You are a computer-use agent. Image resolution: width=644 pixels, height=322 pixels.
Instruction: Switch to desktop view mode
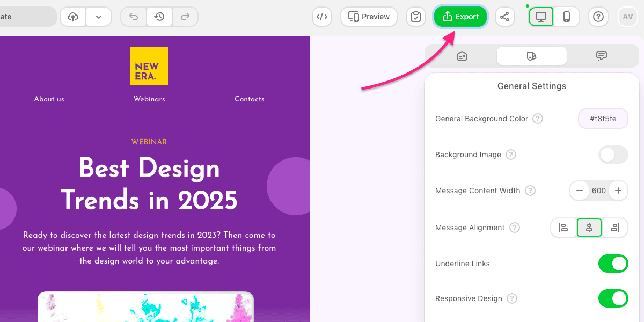(541, 17)
